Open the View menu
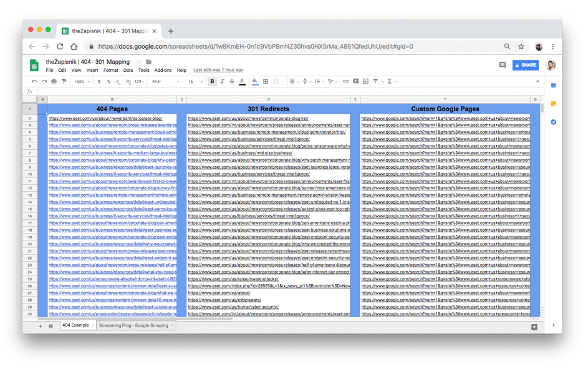The height and width of the screenshot is (369, 588). pyautogui.click(x=76, y=70)
